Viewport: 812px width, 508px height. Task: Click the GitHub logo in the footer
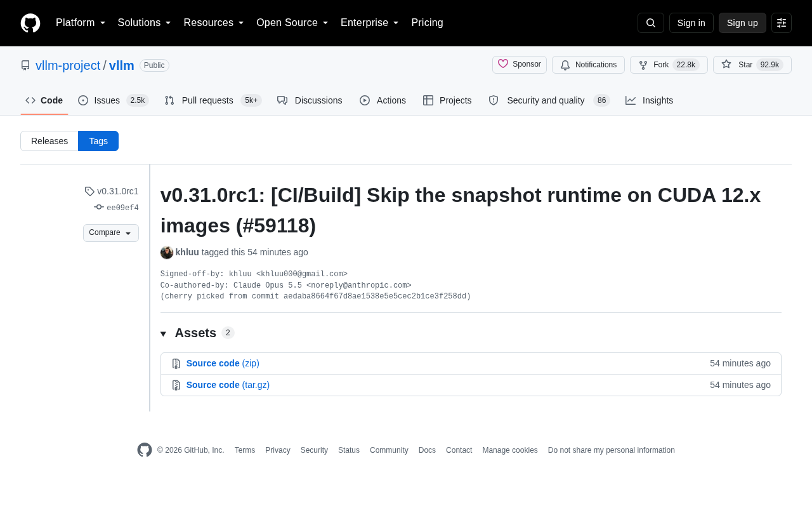[x=145, y=450]
